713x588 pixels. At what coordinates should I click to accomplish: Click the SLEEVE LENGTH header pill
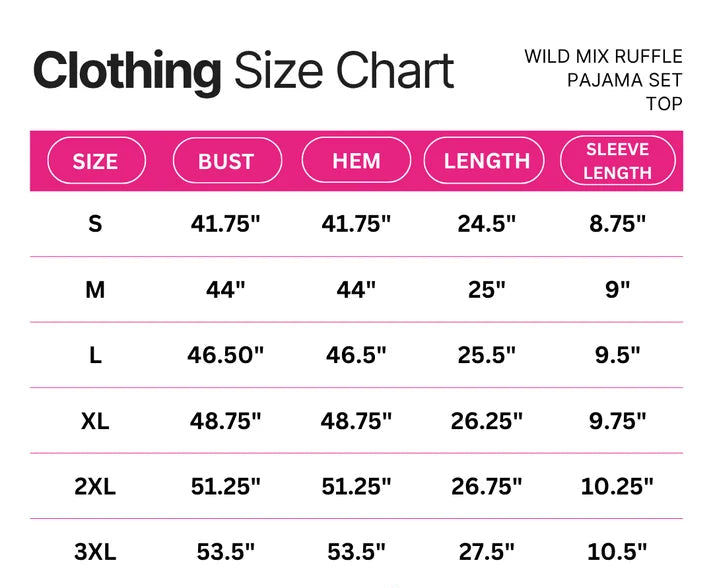point(618,161)
